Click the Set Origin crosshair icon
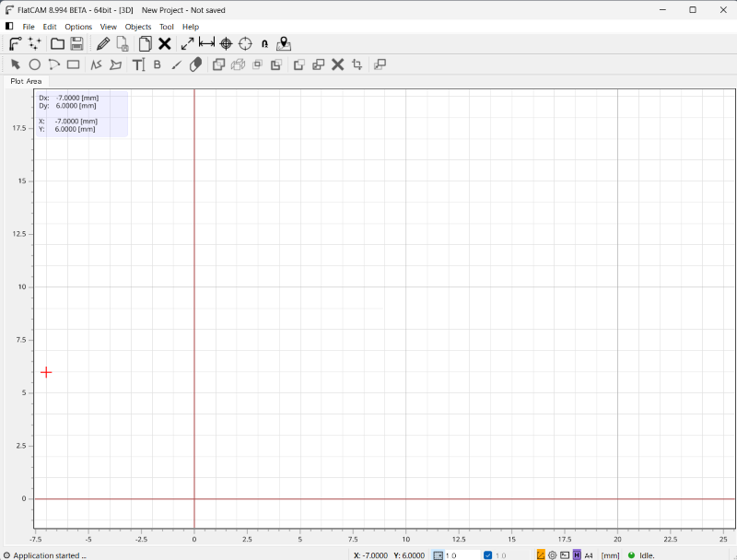The width and height of the screenshot is (737, 560). (226, 43)
